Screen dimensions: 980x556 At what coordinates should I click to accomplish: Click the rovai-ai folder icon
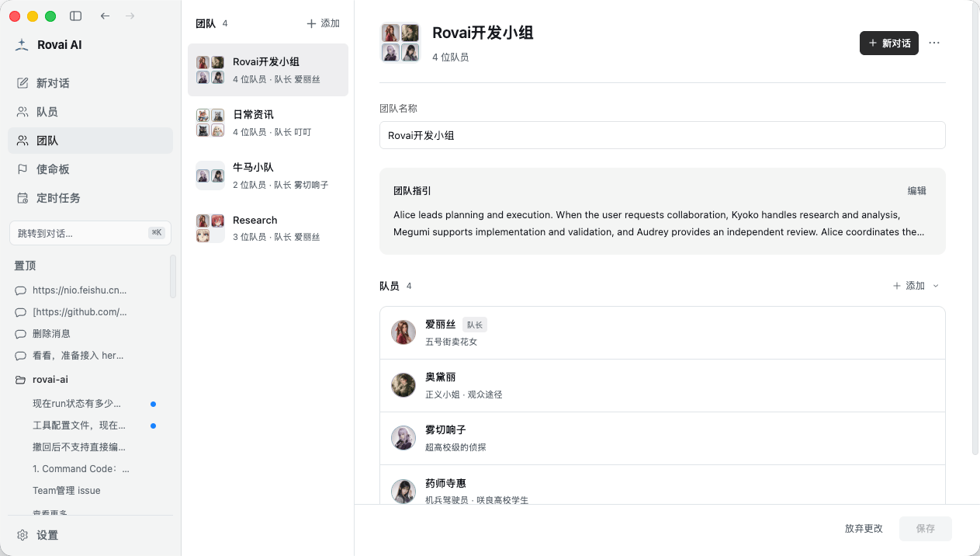pyautogui.click(x=20, y=380)
